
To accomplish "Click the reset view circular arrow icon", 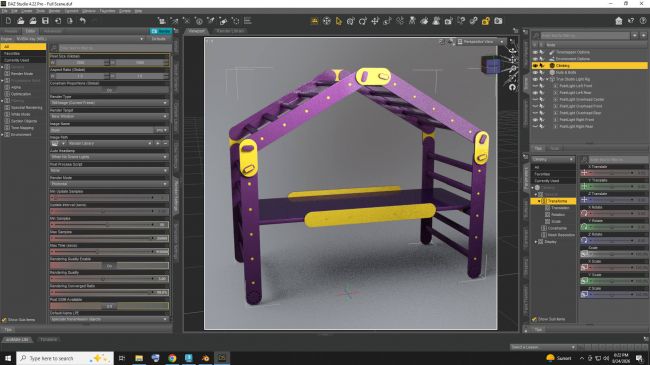I will [512, 87].
